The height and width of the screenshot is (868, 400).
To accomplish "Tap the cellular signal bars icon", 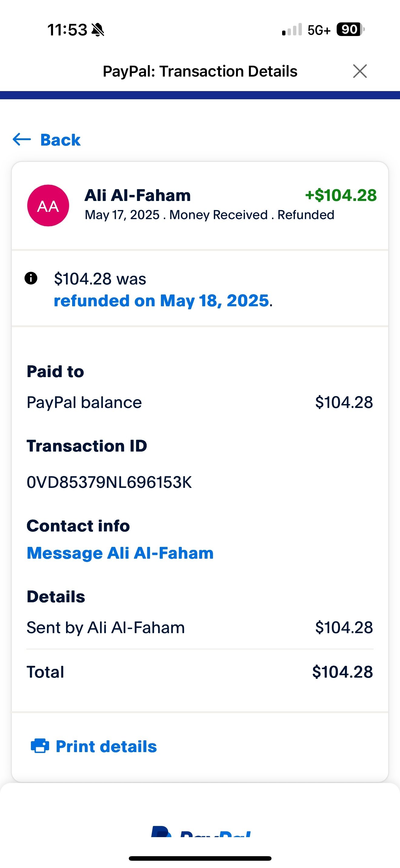I will click(292, 30).
